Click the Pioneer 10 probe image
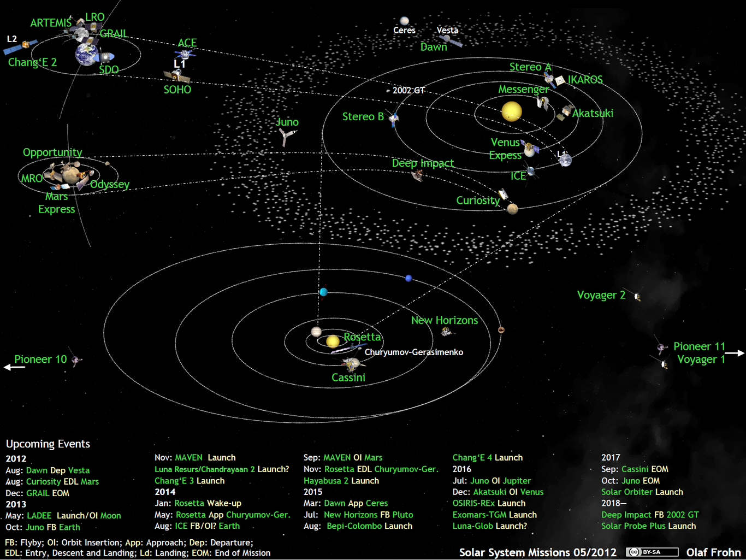Screen dimensions: 746x560 pos(76,359)
